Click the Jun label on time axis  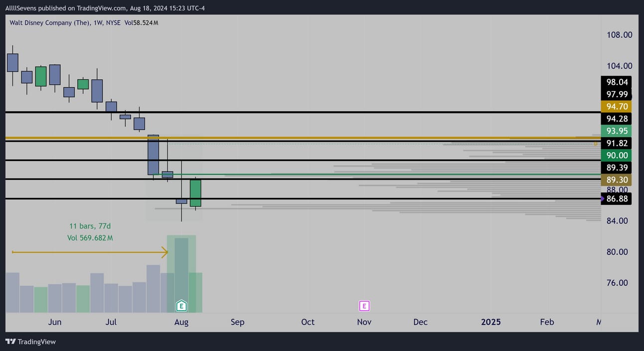pos(55,322)
